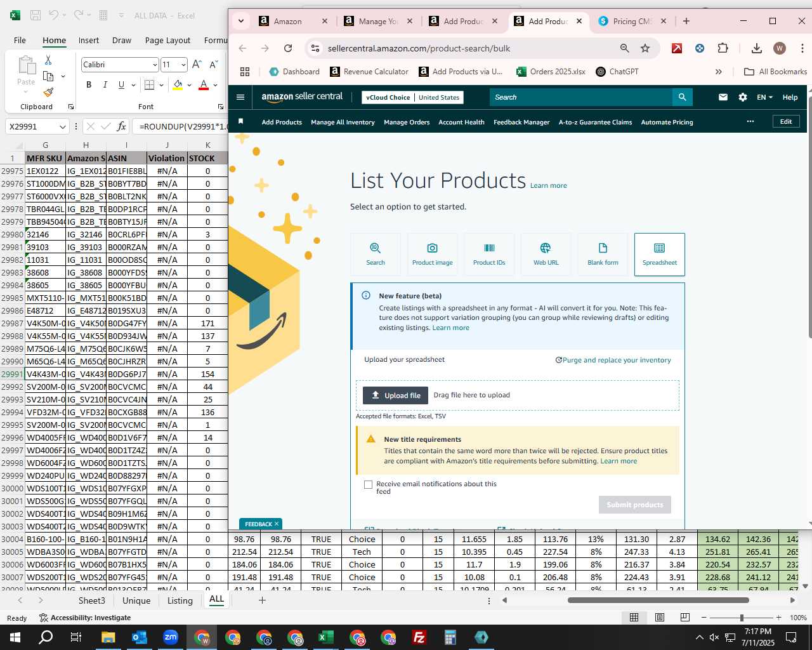The width and height of the screenshot is (812, 650).
Task: Increase font size in Excel ribbon
Action: click(197, 64)
